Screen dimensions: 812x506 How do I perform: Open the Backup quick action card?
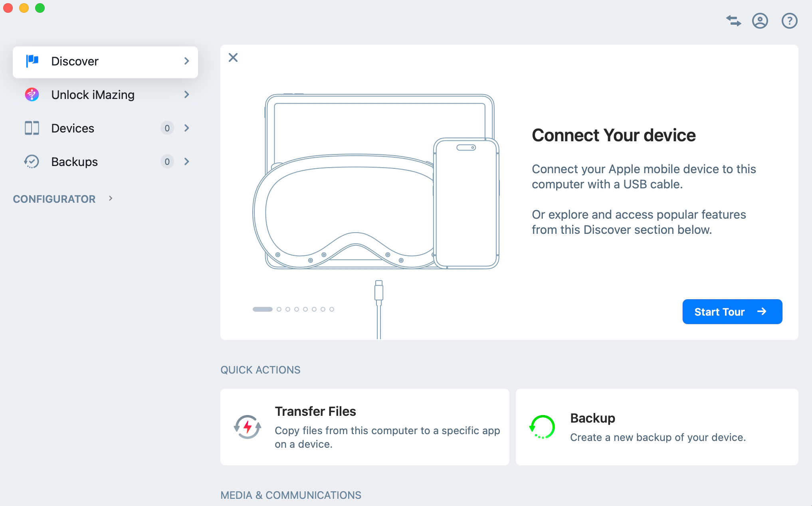coord(657,427)
